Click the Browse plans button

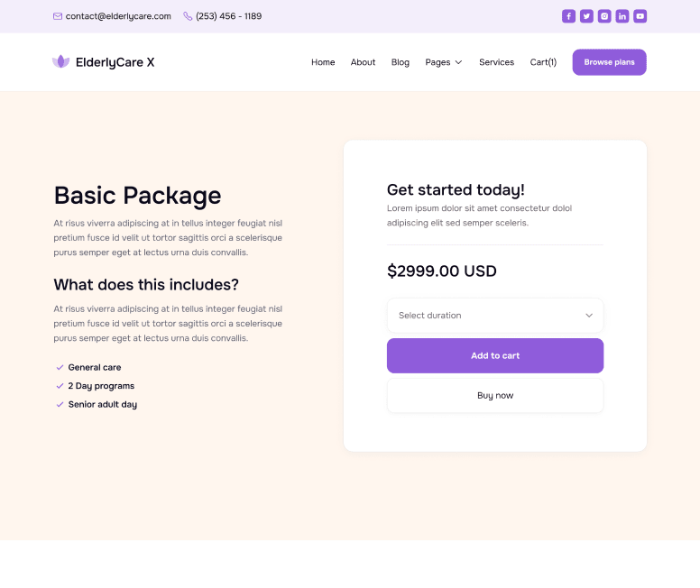point(610,62)
